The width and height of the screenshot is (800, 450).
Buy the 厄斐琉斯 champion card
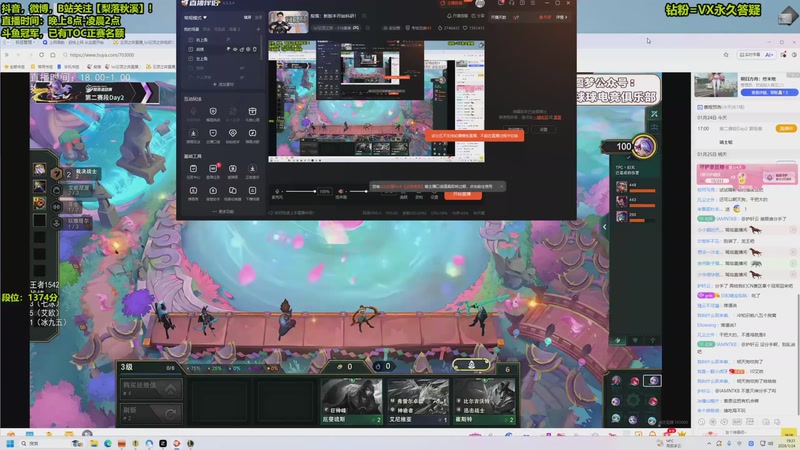point(352,401)
